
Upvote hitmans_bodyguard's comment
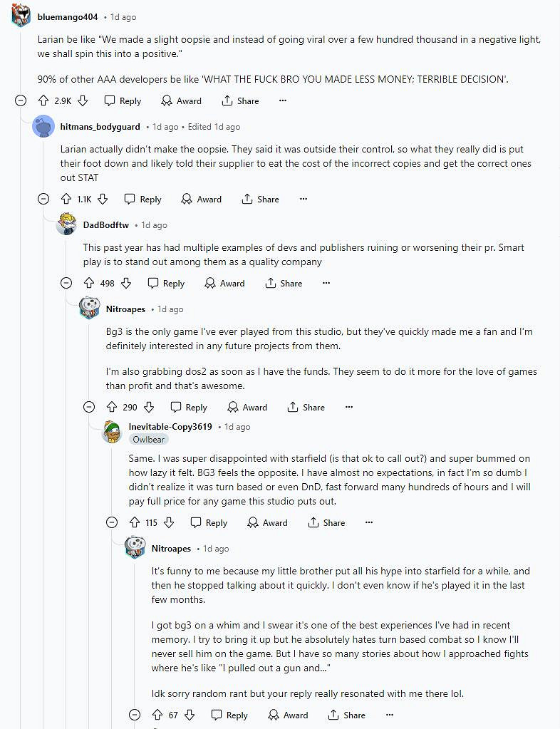click(x=66, y=199)
